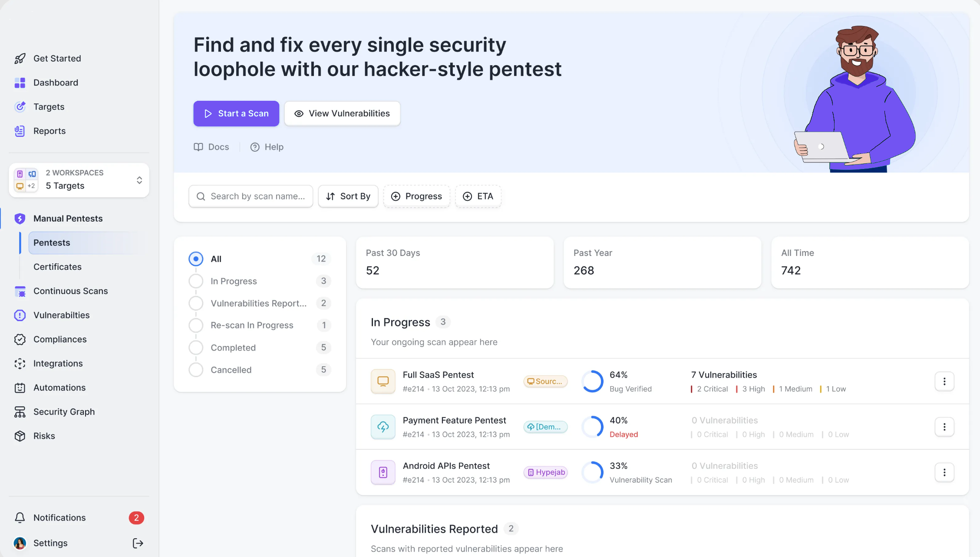Screen dimensions: 980x557
Task: Click the Notifications bell icon
Action: tap(20, 517)
